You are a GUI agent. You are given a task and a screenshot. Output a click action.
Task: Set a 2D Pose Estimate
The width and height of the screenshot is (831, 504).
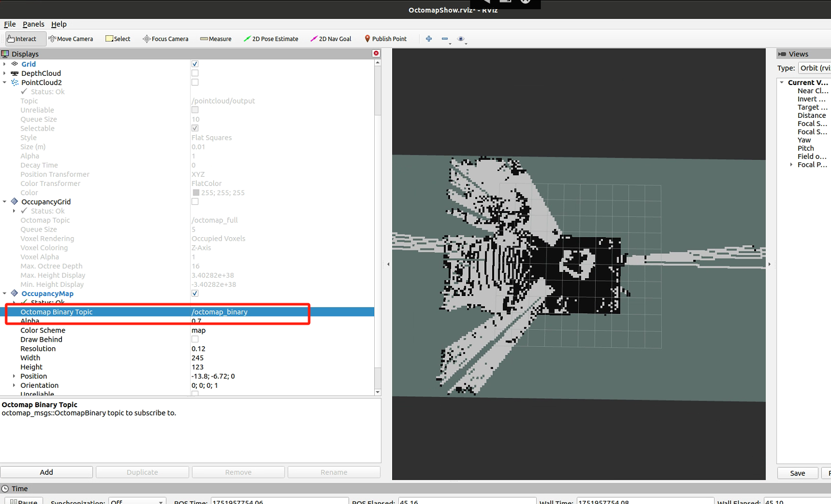[x=271, y=38]
